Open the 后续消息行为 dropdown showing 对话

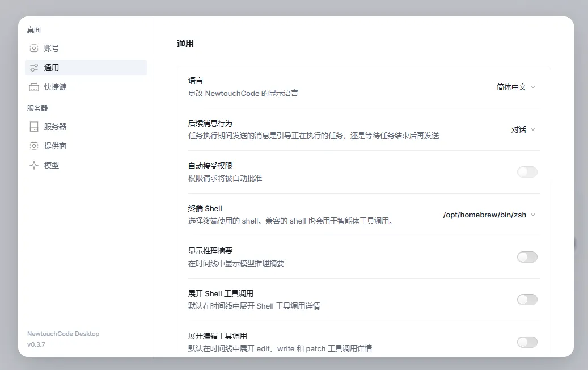(523, 129)
